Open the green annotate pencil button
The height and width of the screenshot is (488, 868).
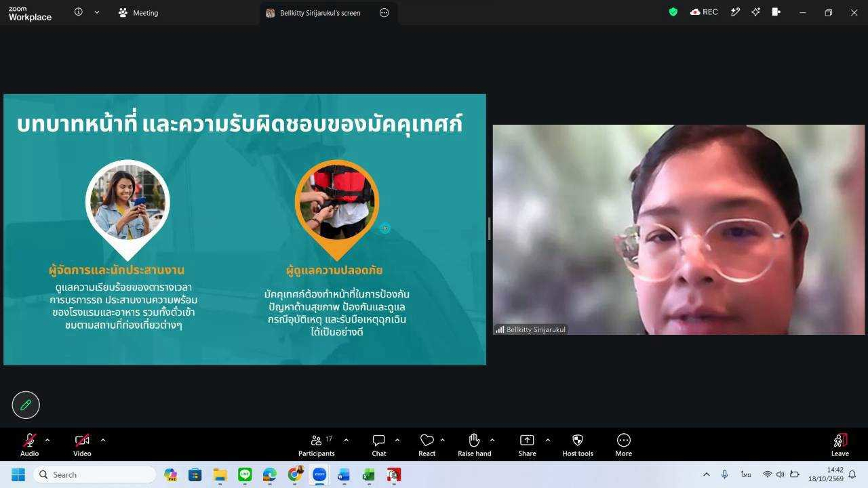[x=26, y=405]
